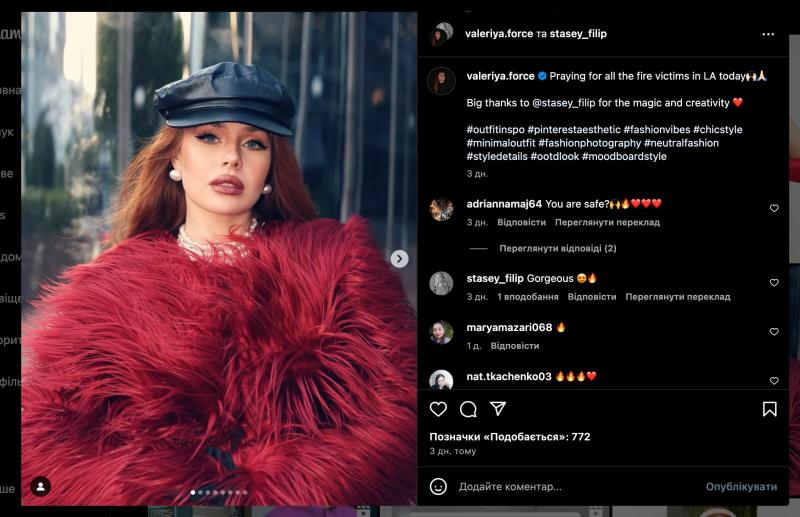The image size is (800, 517).
Task: Open #fashionphotography hashtag link
Action: click(x=589, y=143)
